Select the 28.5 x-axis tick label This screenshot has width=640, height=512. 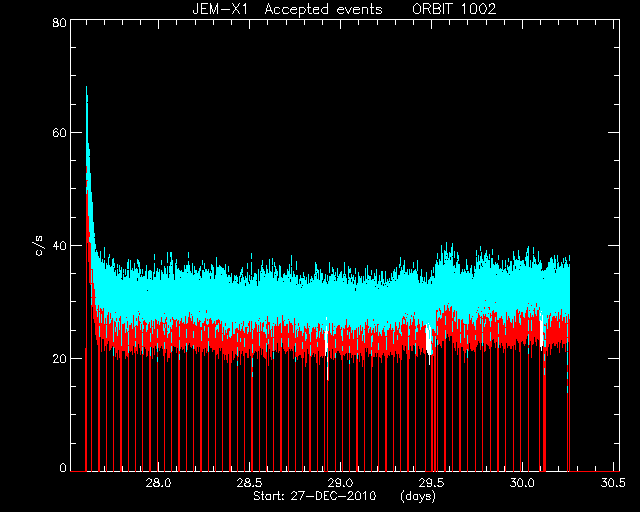coord(249,483)
